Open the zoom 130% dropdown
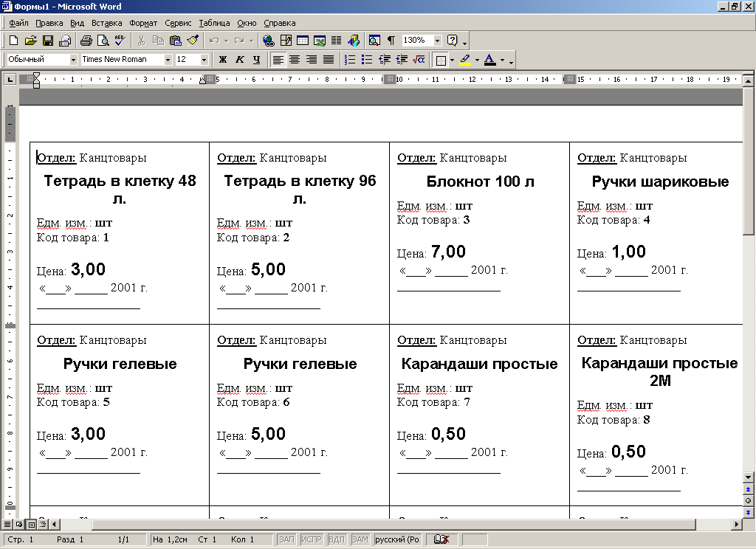 point(437,41)
